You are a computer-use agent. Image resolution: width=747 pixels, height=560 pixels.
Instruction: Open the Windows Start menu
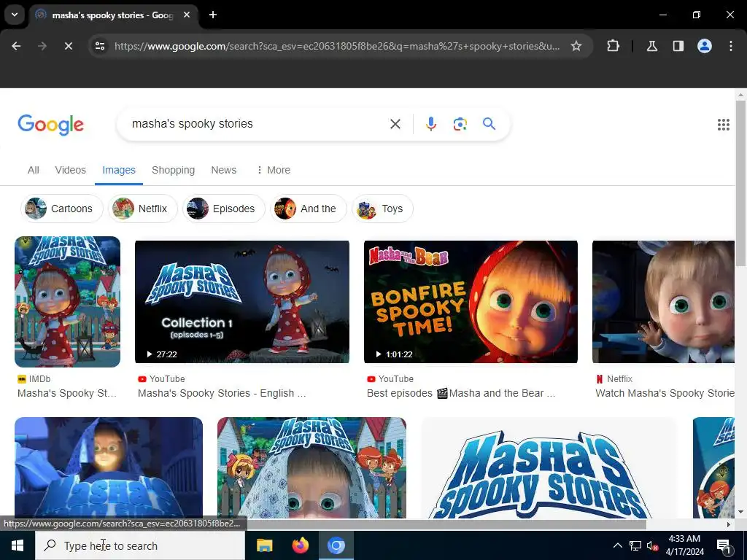18,545
